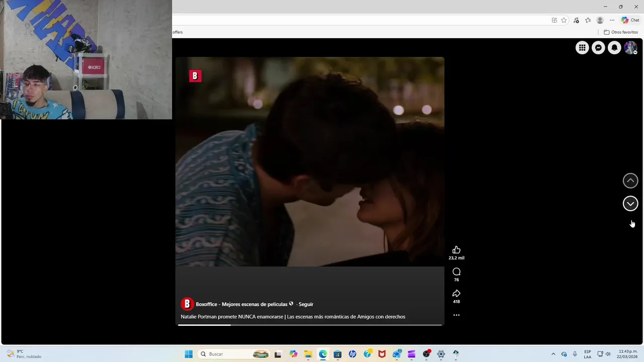Viewport: 644px width, 362px height.
Task: Open the reel comments bubble icon
Action: tap(456, 272)
